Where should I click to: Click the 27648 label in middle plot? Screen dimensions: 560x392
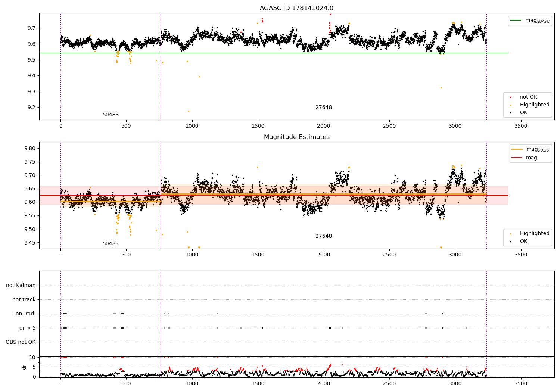click(x=324, y=236)
